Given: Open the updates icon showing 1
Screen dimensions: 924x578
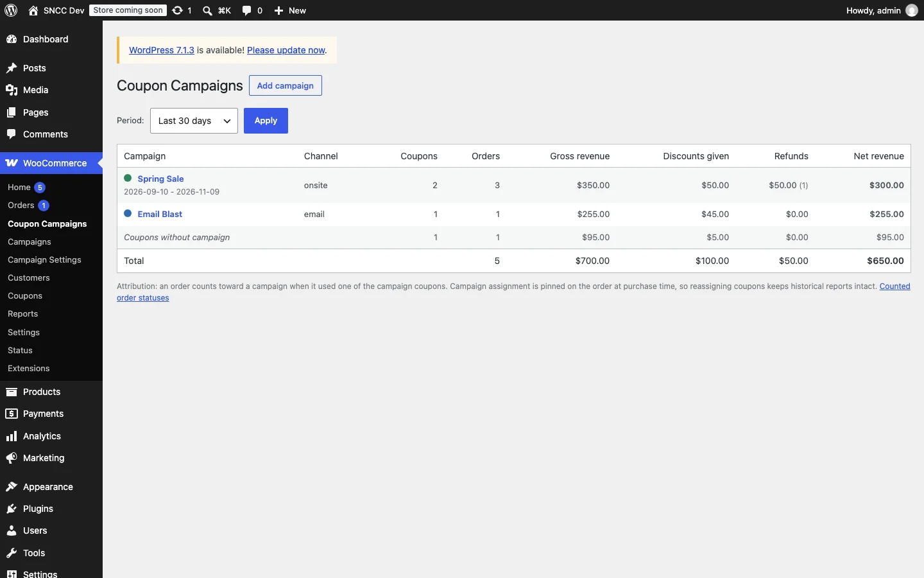Looking at the screenshot, I should coord(178,10).
